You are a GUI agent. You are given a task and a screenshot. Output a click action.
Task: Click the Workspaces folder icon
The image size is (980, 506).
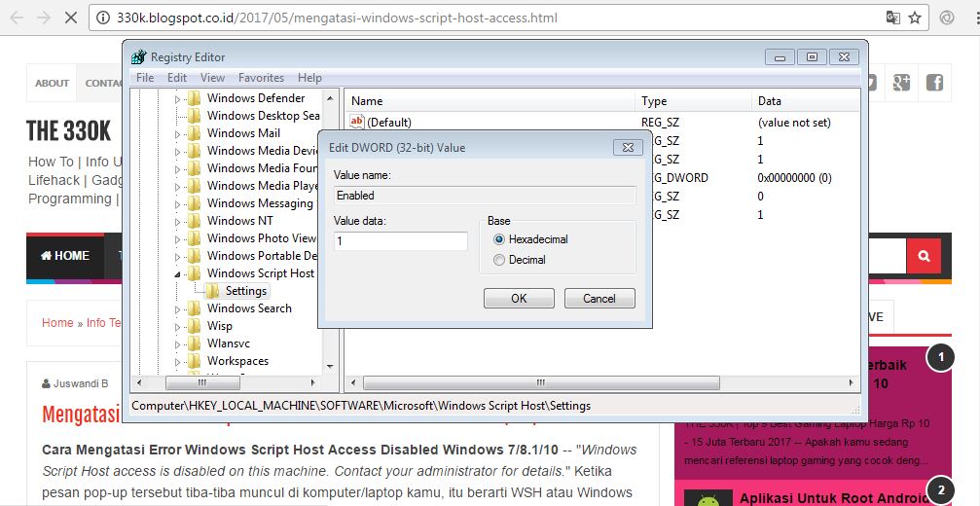(195, 360)
